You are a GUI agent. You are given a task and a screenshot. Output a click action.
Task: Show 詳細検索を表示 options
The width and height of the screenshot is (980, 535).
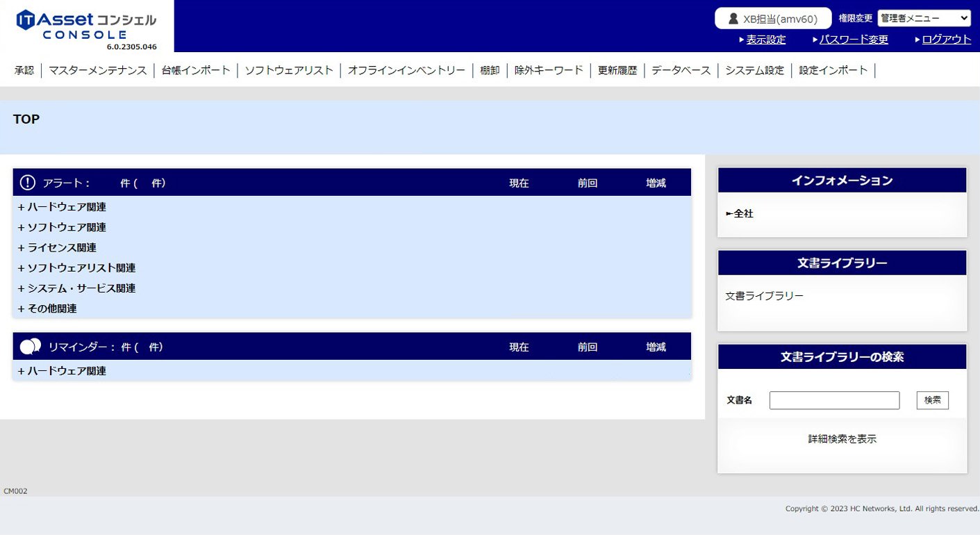pos(842,439)
